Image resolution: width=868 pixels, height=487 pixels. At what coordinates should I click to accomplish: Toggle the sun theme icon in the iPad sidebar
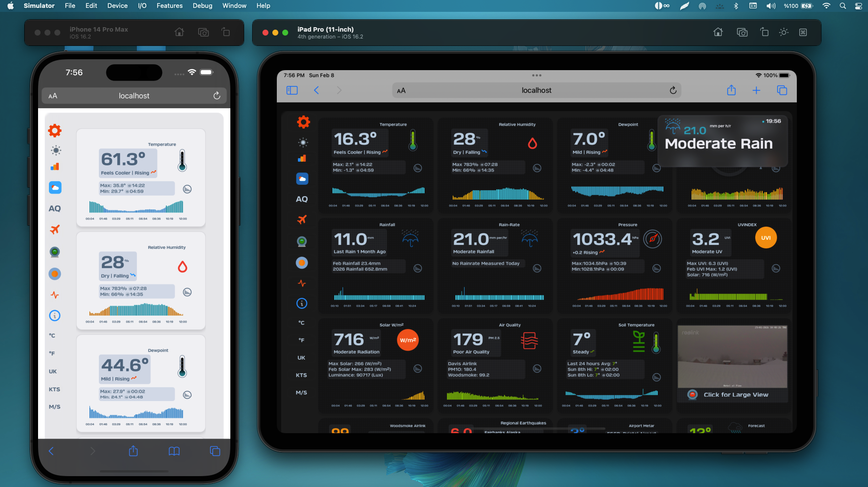[x=303, y=143]
